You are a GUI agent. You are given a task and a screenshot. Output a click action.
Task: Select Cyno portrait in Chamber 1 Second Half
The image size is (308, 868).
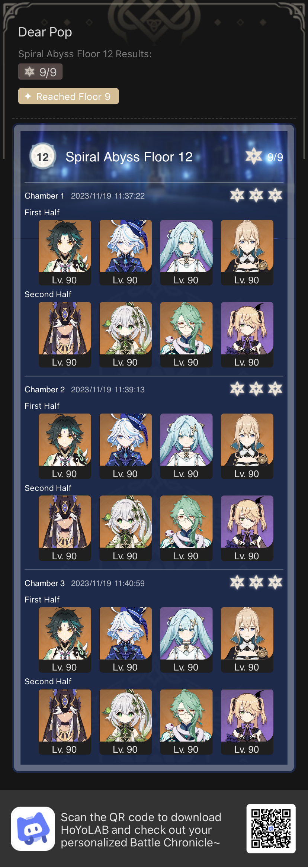[x=65, y=334]
